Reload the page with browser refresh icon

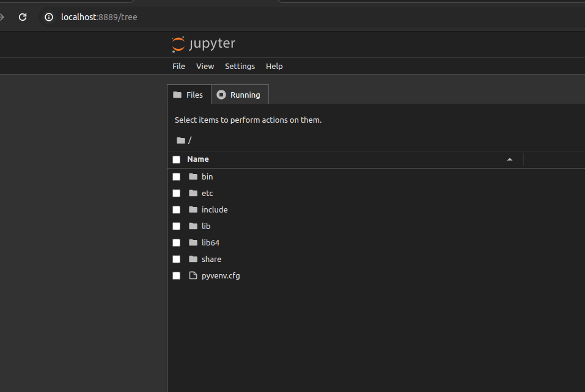[x=23, y=17]
